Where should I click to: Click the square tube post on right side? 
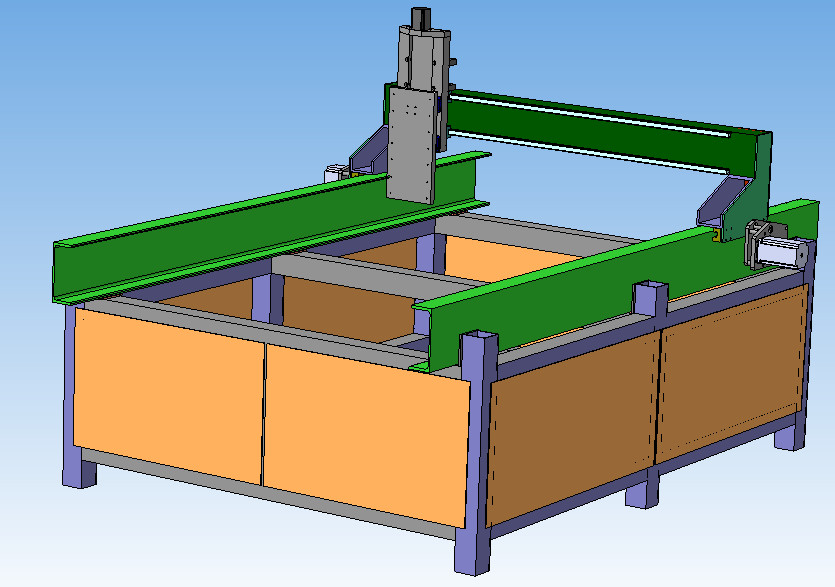[x=650, y=299]
